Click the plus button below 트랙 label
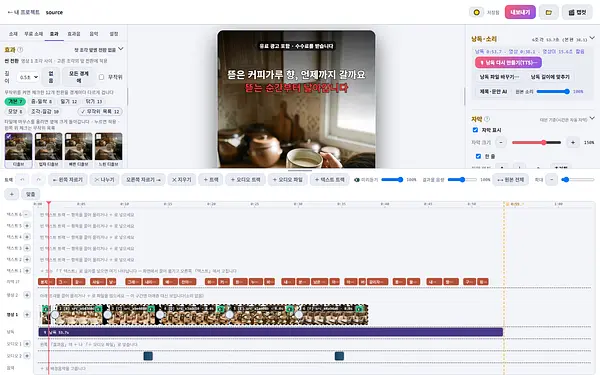The width and height of the screenshot is (600, 375). pos(11,194)
